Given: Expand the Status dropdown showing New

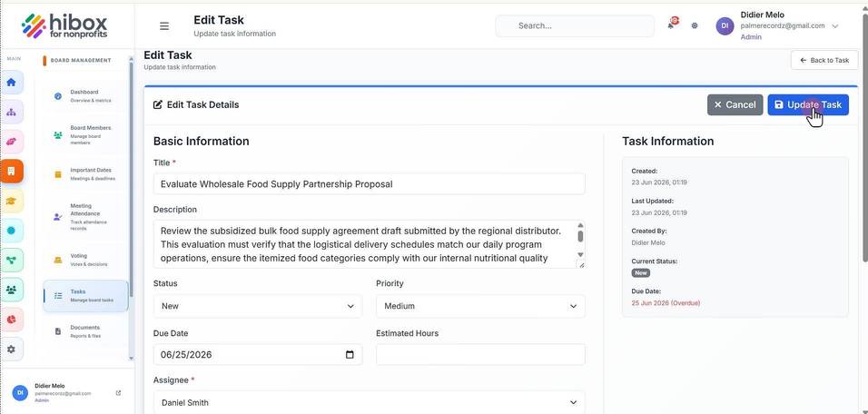Looking at the screenshot, I should [258, 306].
